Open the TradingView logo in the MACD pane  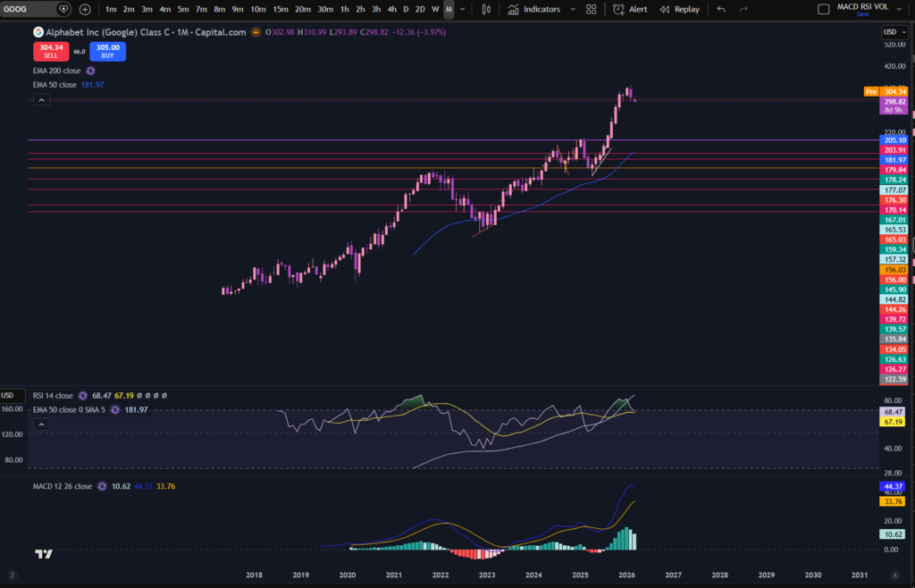[x=44, y=553]
